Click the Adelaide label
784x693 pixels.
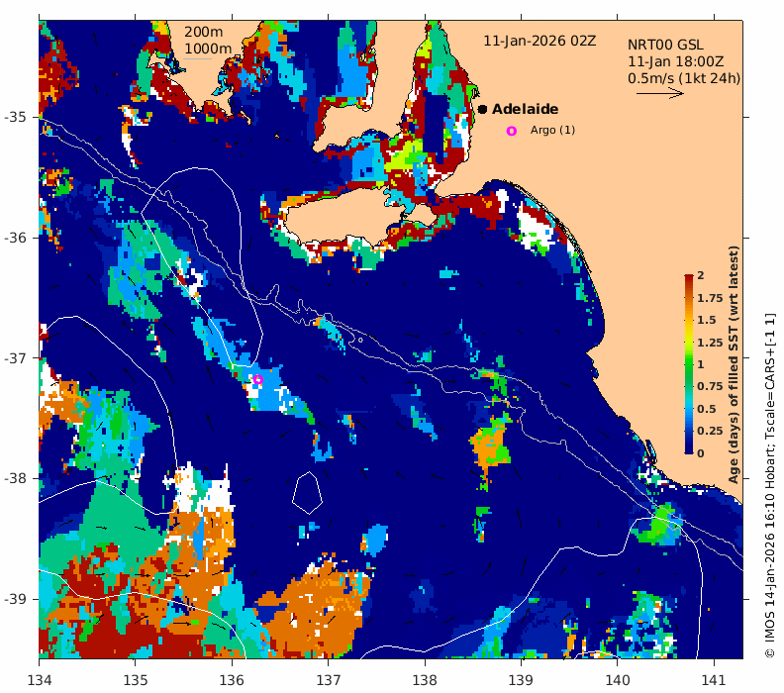coord(525,109)
